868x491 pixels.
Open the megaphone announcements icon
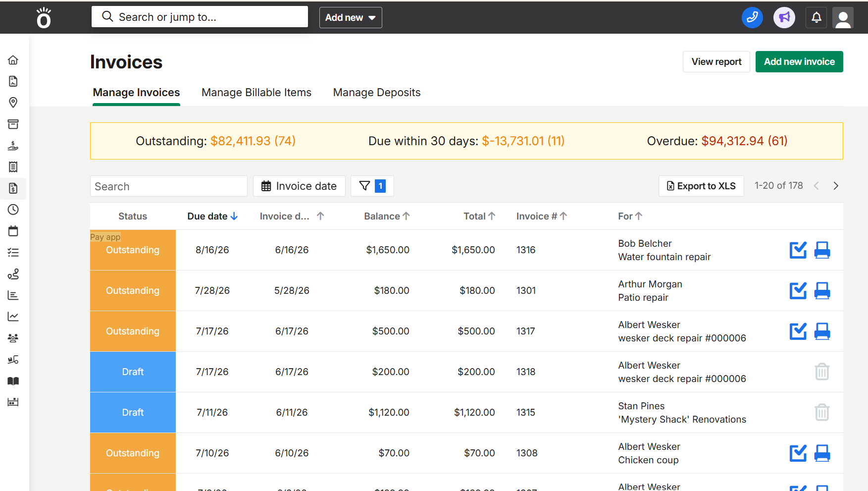click(784, 18)
